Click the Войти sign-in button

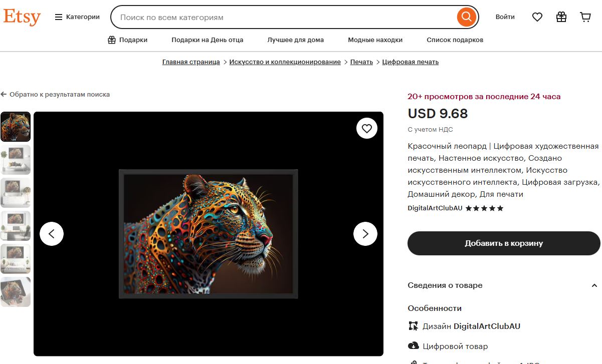coord(505,17)
